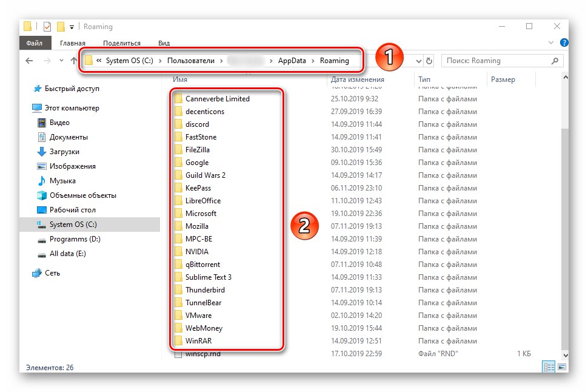Go forward using the forward arrow

(47, 60)
